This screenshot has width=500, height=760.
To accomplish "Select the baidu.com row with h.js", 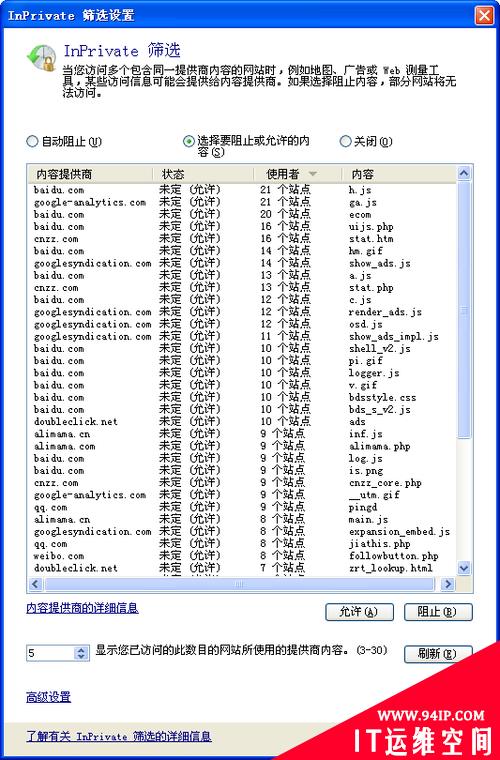I will [242, 190].
